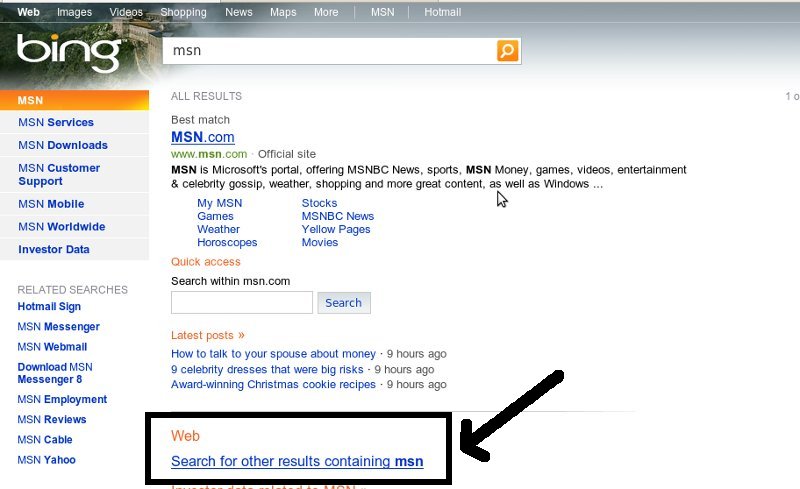800x489 pixels.
Task: Click the Best match label
Action: [201, 120]
